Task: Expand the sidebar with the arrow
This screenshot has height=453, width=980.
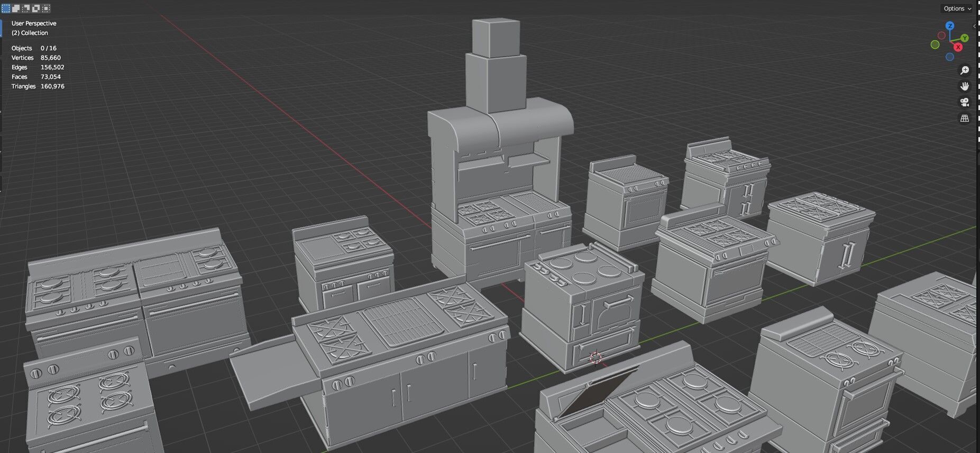Action: pyautogui.click(x=975, y=26)
